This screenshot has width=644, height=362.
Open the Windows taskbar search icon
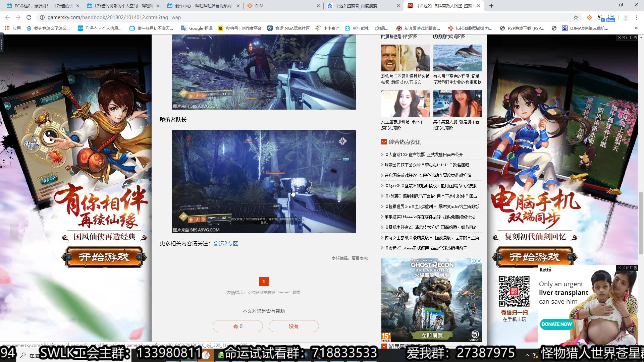[x=23, y=355]
